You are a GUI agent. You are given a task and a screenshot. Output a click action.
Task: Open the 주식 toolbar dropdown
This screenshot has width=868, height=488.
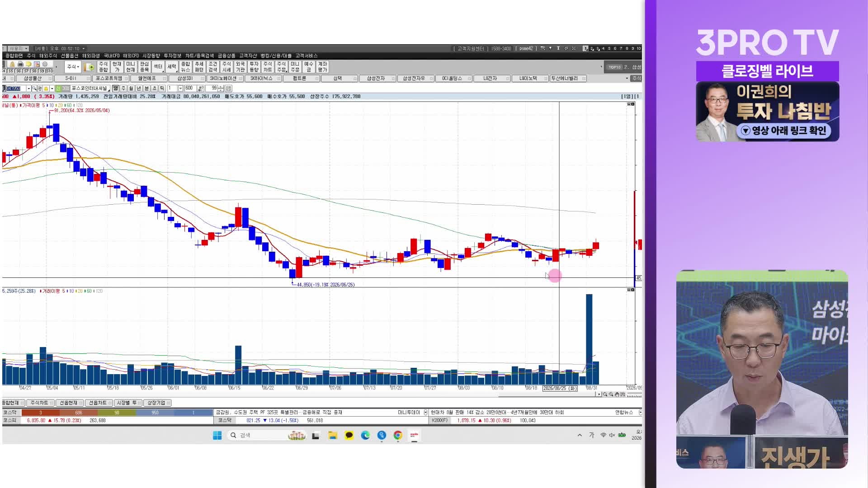click(x=73, y=67)
